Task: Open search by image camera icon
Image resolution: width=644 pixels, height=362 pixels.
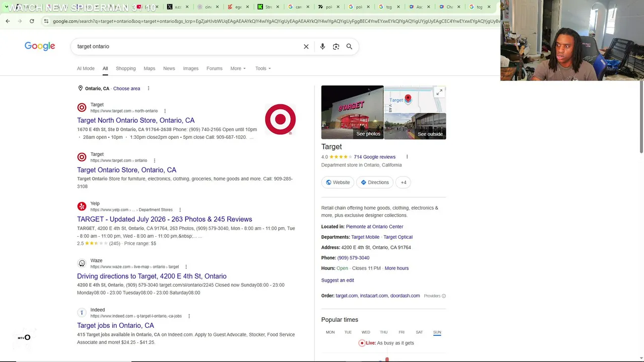Action: [x=336, y=46]
